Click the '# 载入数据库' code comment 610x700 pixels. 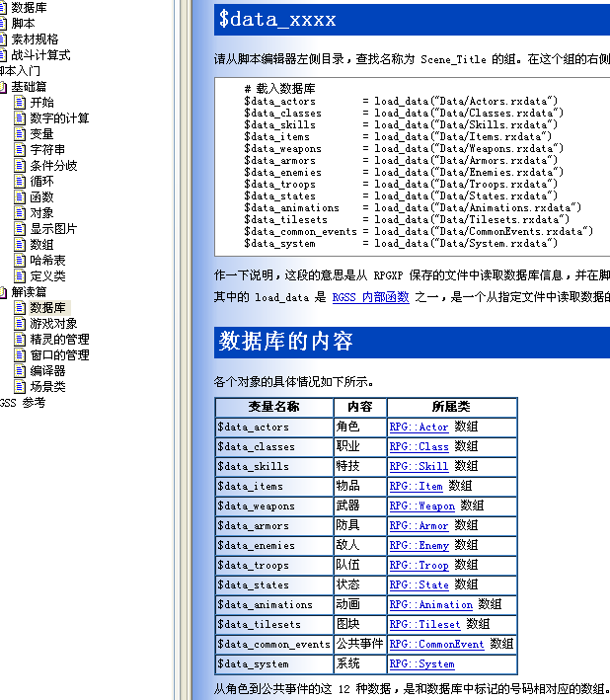tap(279, 89)
